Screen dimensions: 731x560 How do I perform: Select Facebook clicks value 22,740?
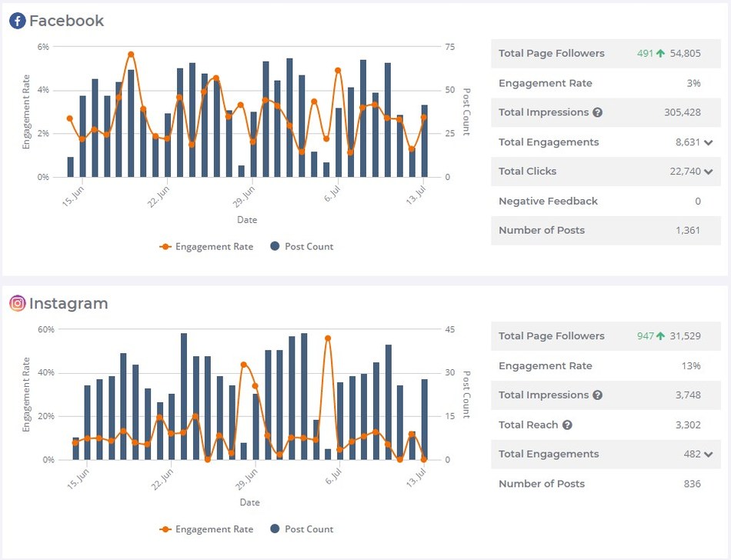[686, 172]
